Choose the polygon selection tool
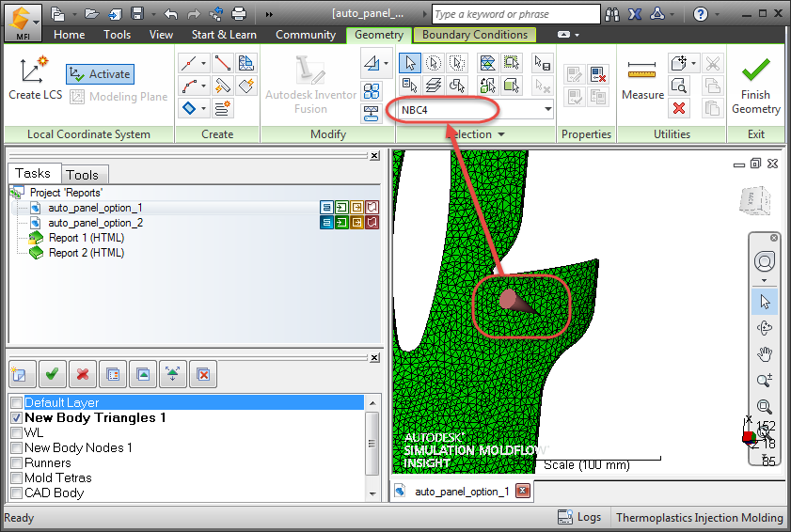 click(x=457, y=63)
